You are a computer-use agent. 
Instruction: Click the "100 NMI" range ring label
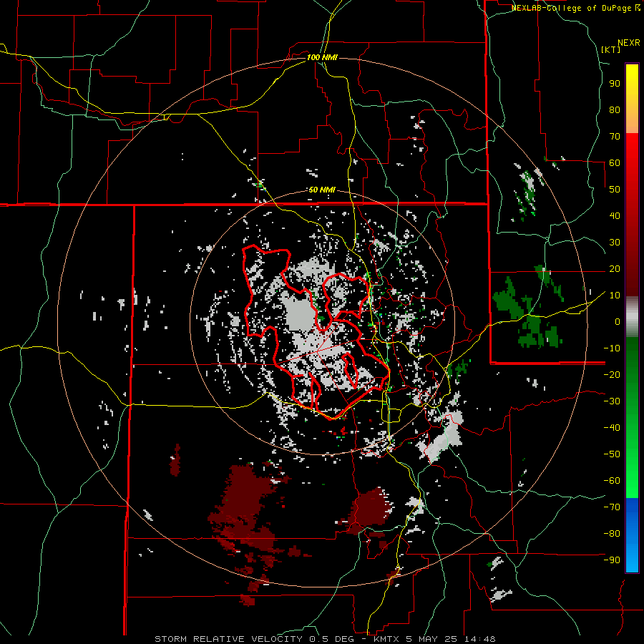pyautogui.click(x=322, y=57)
